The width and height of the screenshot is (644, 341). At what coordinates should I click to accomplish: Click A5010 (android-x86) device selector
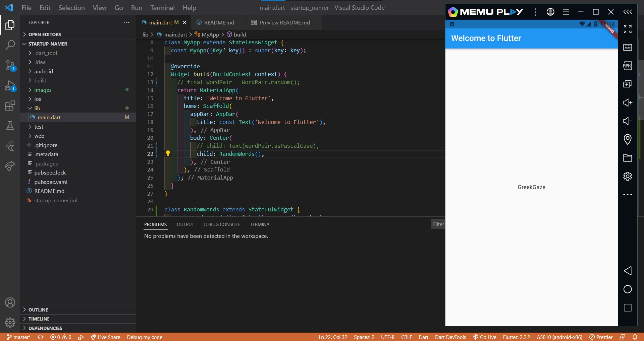tap(559, 337)
